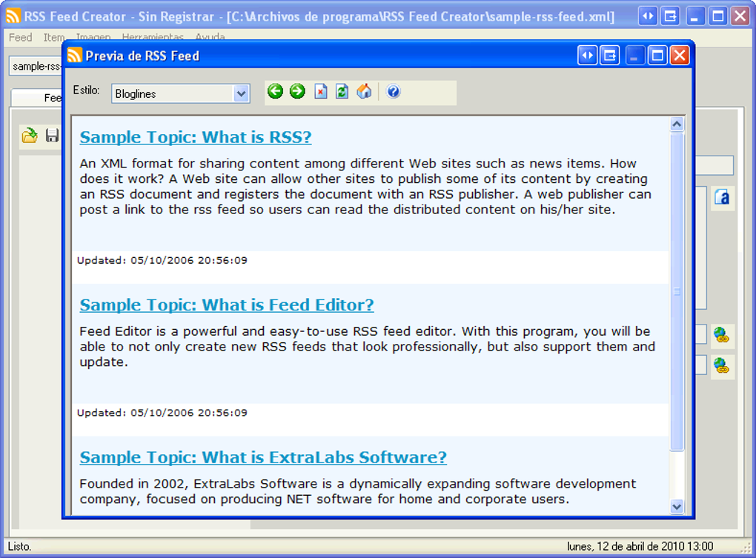The height and width of the screenshot is (558, 756).
Task: Open the 'What is Feed Editor?' link
Action: click(x=225, y=305)
